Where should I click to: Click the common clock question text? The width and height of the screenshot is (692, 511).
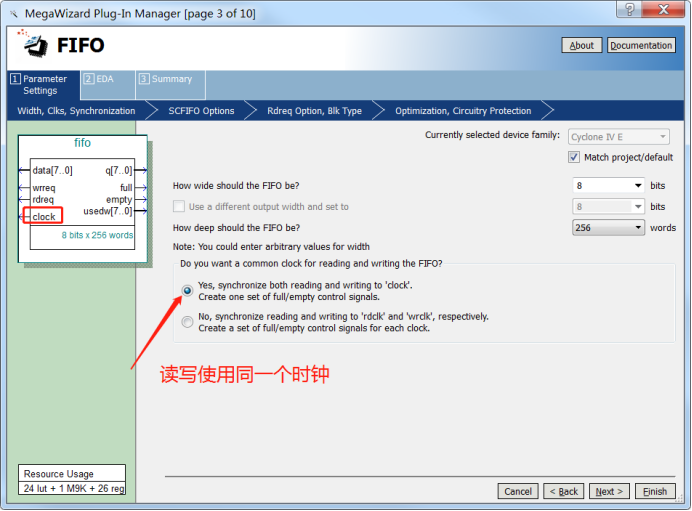311,263
